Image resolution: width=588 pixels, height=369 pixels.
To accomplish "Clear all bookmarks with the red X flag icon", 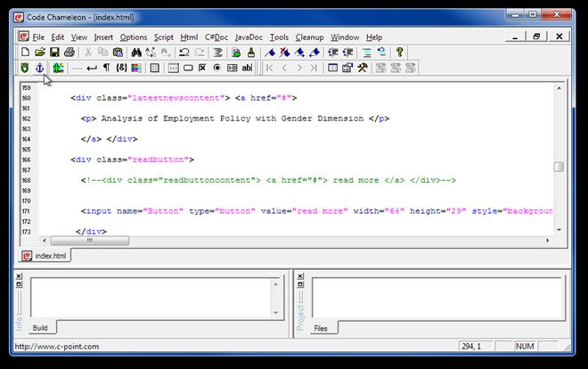I will click(284, 53).
